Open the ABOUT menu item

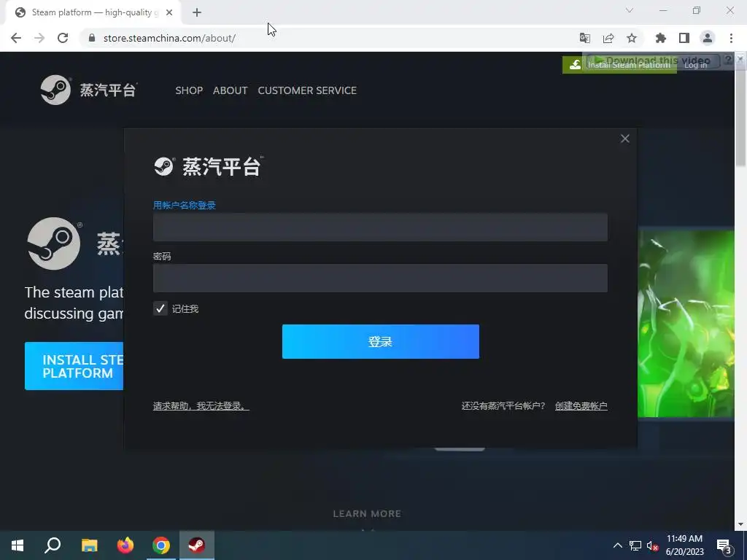[x=230, y=90]
